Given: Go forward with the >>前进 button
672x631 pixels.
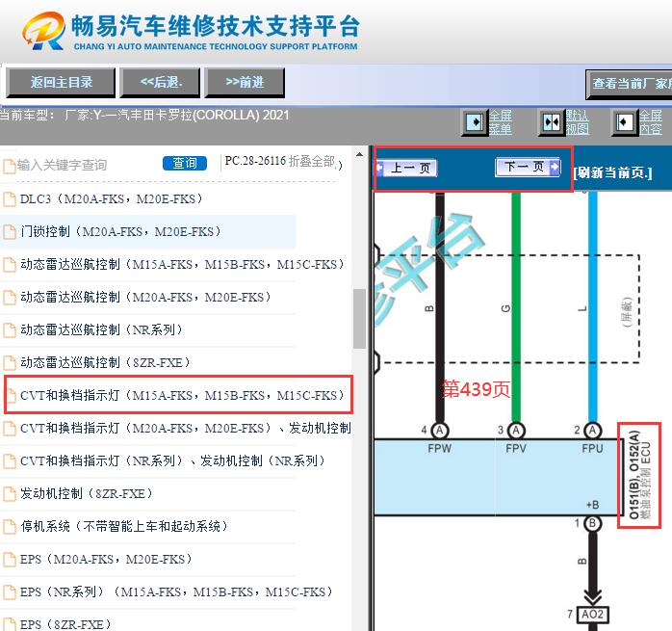Looking at the screenshot, I should click(245, 82).
